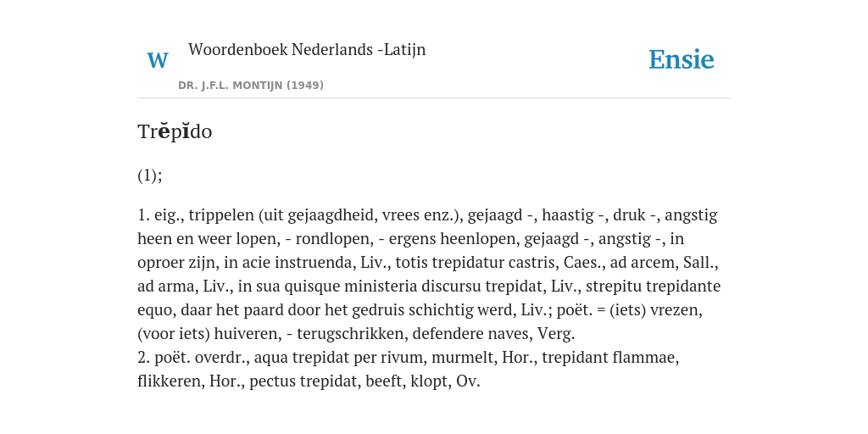Click the word "flikkeren"
The image size is (868, 434).
pos(171,382)
